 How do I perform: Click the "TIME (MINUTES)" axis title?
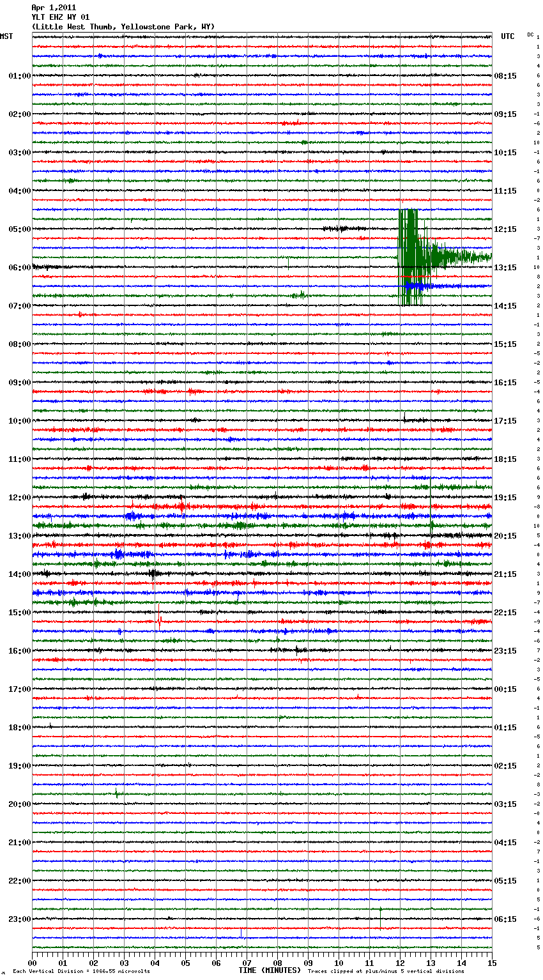(270, 970)
